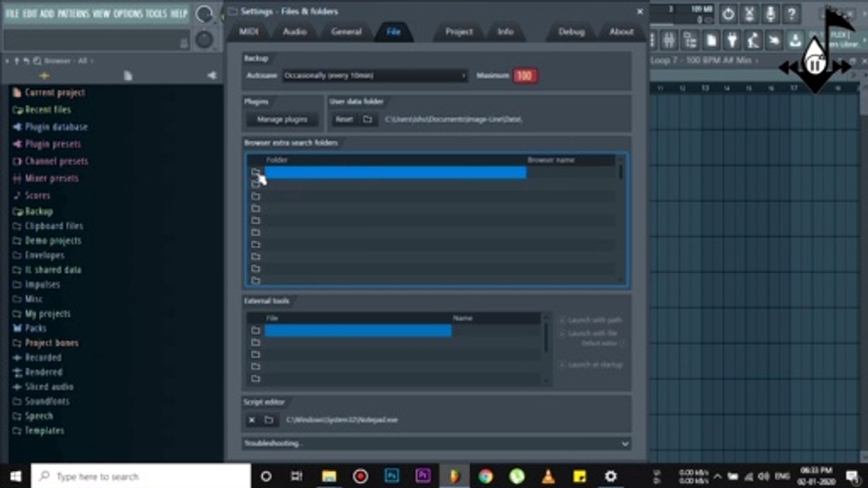
Task: Open the About settings tab
Action: 621,31
